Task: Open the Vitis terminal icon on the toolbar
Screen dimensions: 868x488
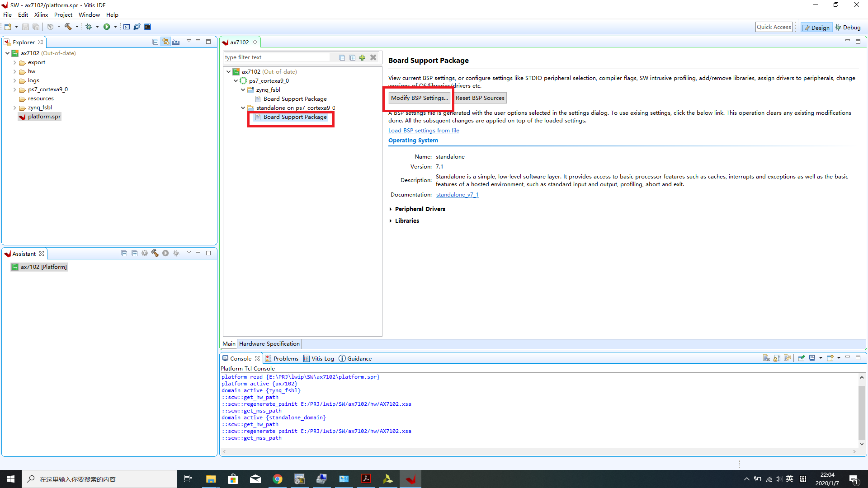Action: pyautogui.click(x=147, y=27)
